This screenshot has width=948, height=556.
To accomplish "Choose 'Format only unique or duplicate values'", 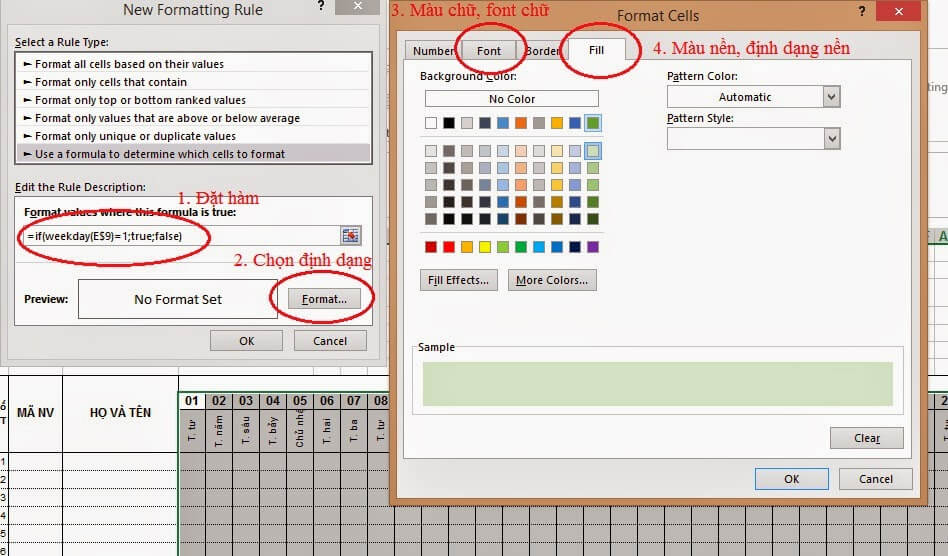I will (135, 136).
